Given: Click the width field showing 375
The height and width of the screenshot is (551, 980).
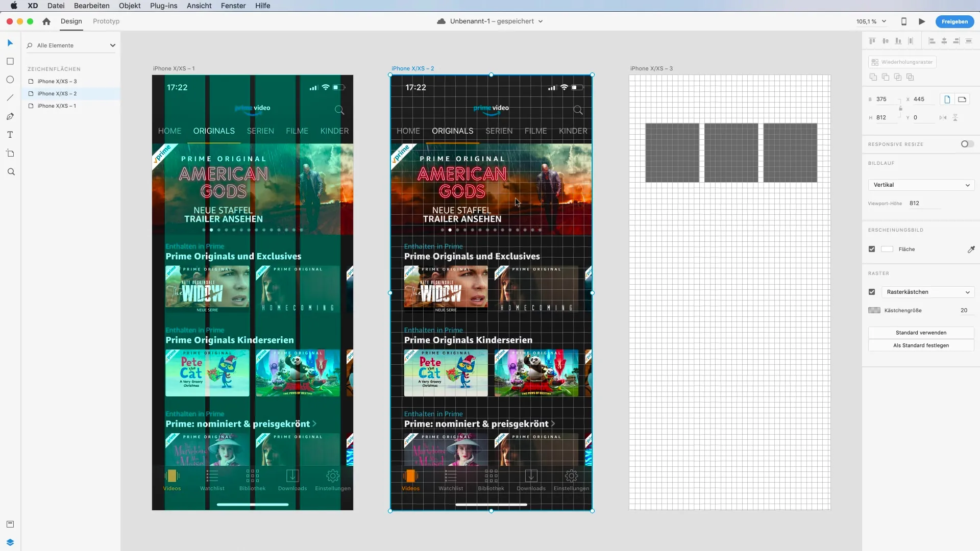Looking at the screenshot, I should coord(887,99).
